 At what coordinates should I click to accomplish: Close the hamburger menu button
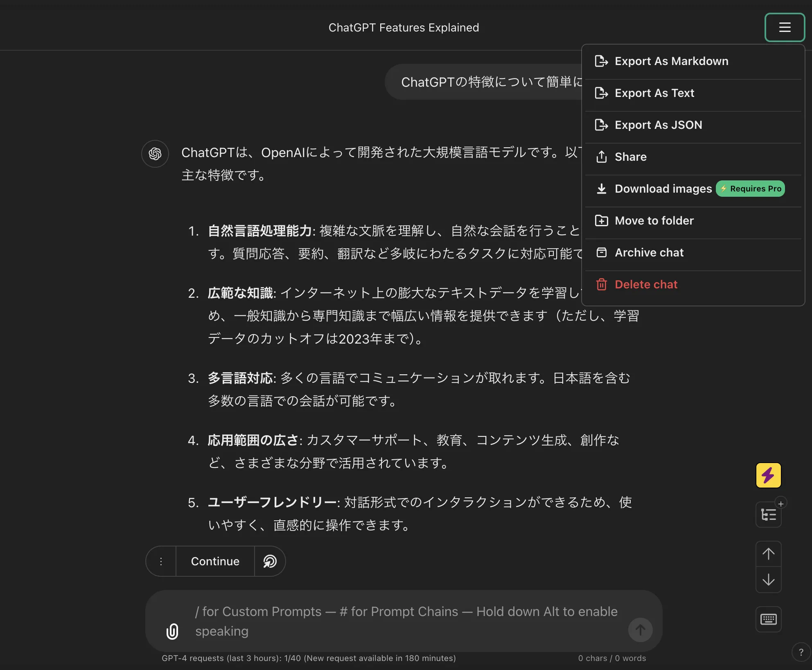tap(785, 27)
